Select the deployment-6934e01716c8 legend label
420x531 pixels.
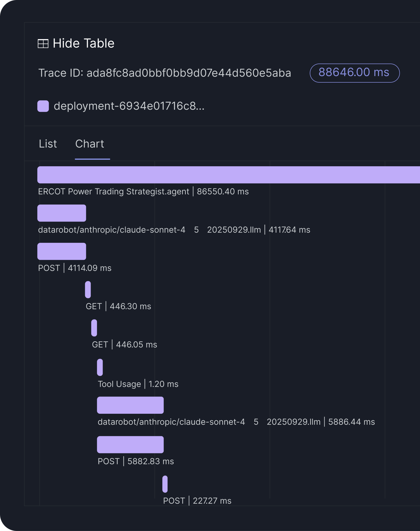129,106
